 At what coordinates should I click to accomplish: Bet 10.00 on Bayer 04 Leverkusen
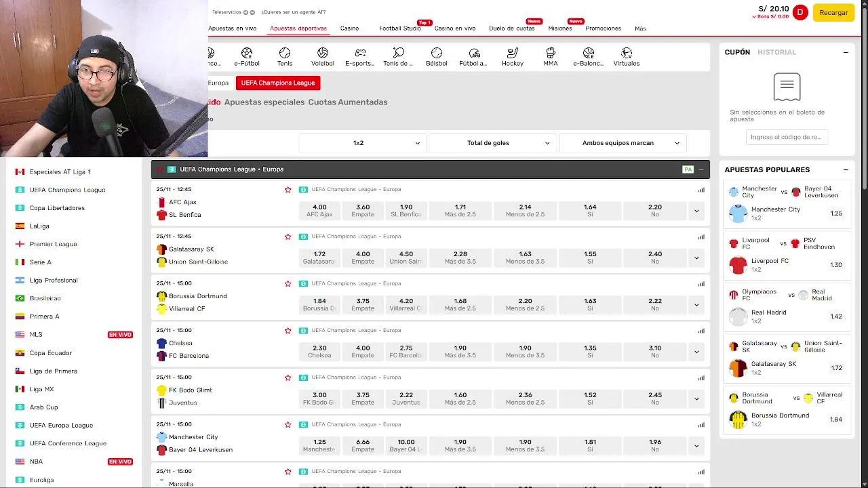(406, 445)
